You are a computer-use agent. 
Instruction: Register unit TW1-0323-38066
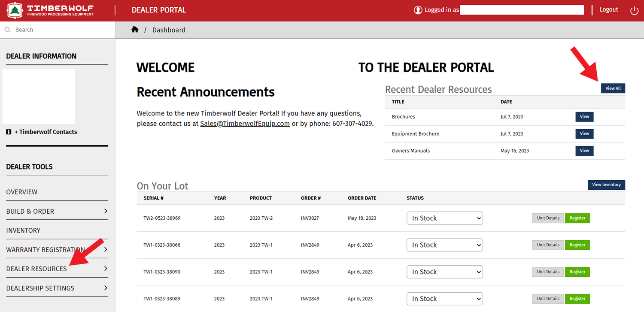[577, 245]
